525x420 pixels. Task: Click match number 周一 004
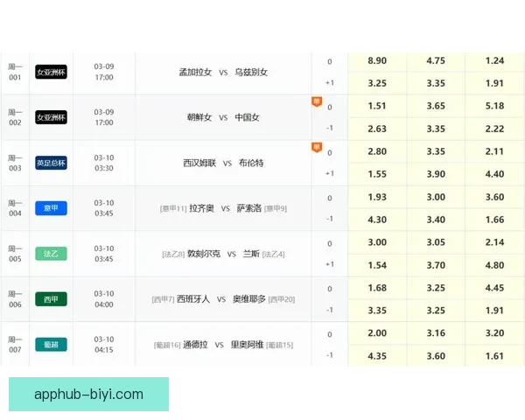(15, 208)
